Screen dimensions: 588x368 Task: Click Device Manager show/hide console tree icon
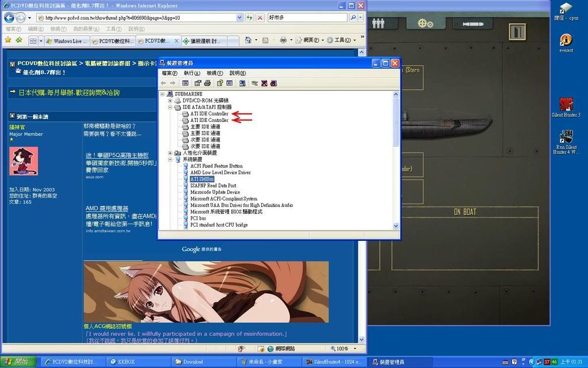[x=185, y=83]
